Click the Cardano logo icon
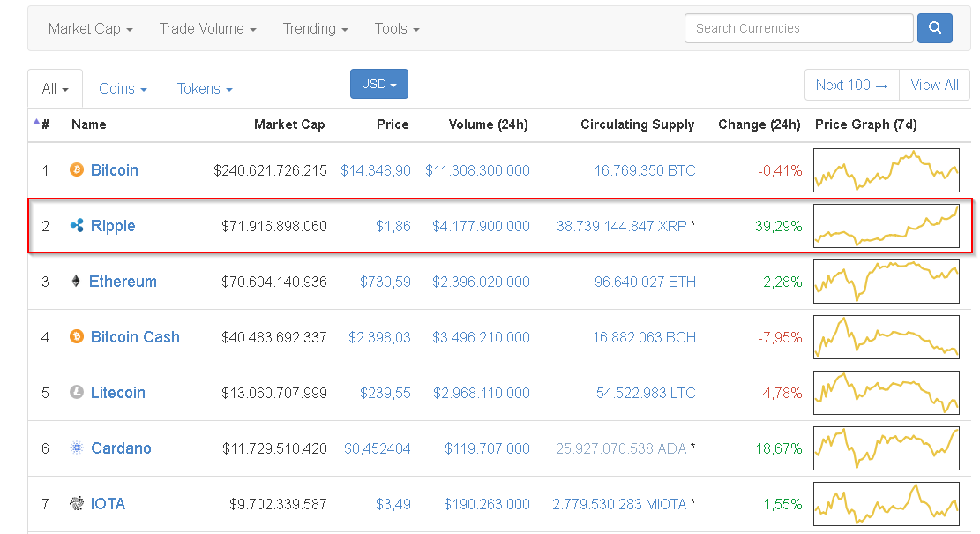Viewport: 980px width, 534px height. pos(76,448)
